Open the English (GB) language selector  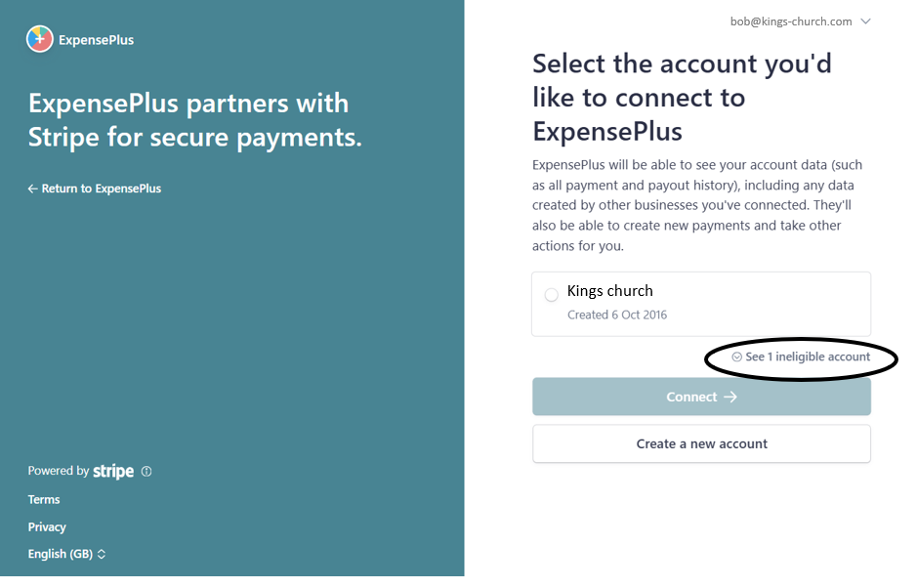tap(66, 554)
